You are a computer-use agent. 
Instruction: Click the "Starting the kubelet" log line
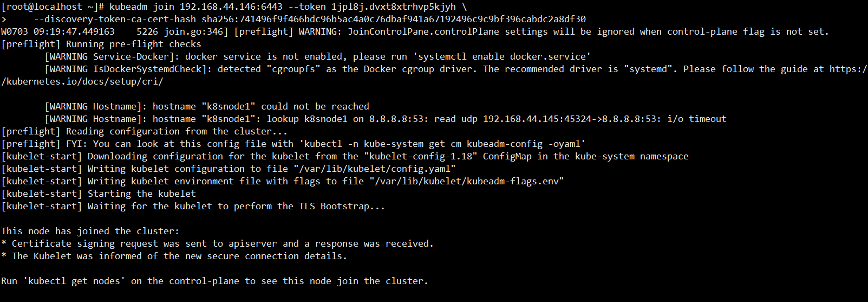click(141, 194)
